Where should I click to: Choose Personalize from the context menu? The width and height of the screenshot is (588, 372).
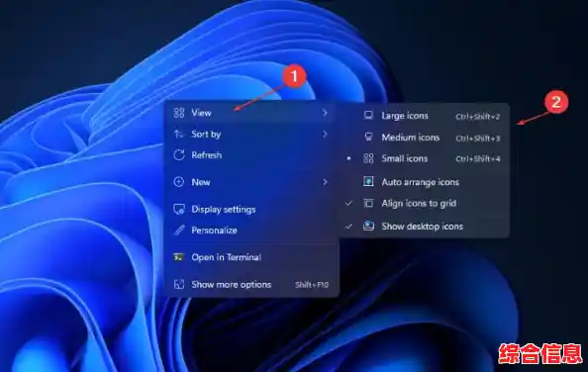pos(251,230)
